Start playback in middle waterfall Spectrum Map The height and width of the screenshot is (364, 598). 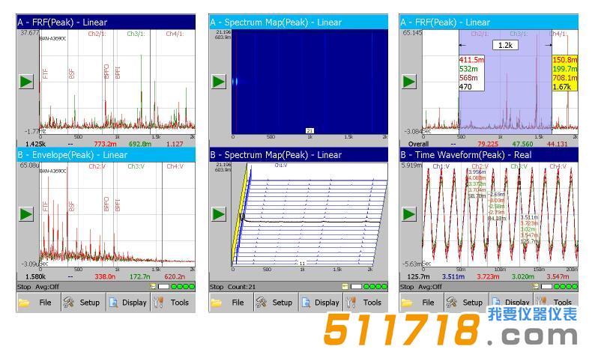point(218,214)
